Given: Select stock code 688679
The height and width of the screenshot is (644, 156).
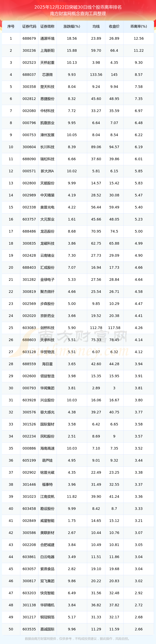Looking at the screenshot, I should [29, 38].
